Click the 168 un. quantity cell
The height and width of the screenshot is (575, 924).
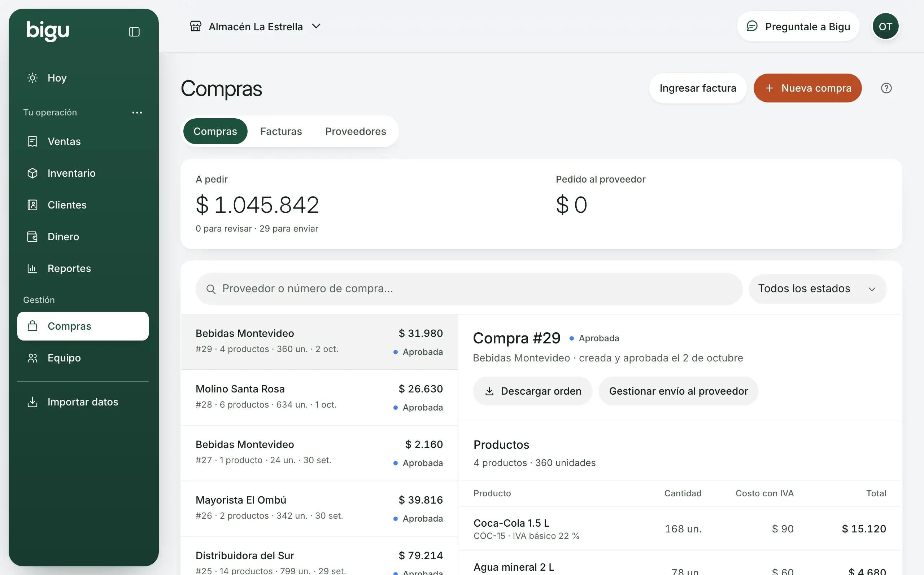click(x=683, y=529)
